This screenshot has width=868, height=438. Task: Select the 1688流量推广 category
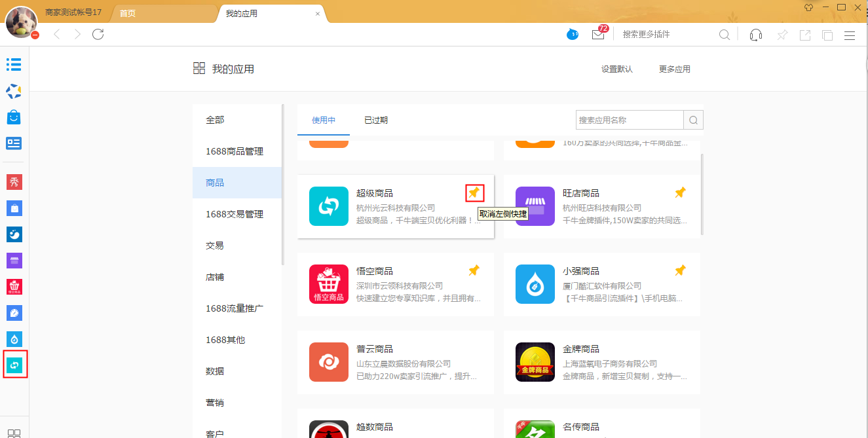pos(237,308)
